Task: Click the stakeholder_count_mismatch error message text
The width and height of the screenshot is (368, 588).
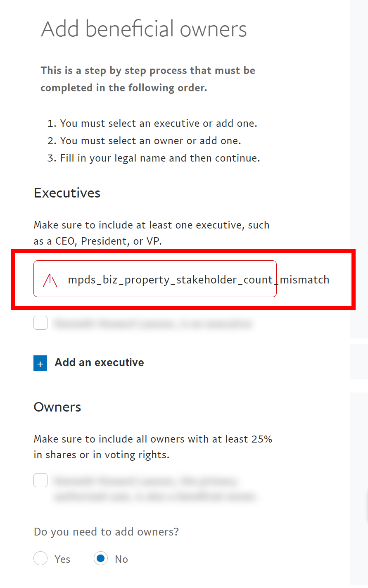Action: [x=198, y=280]
